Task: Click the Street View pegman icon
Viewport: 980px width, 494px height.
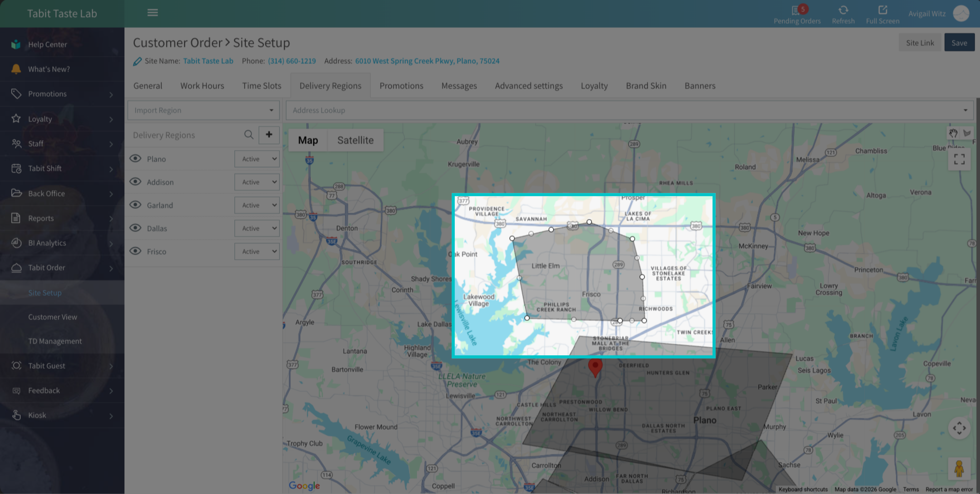Action: click(959, 468)
